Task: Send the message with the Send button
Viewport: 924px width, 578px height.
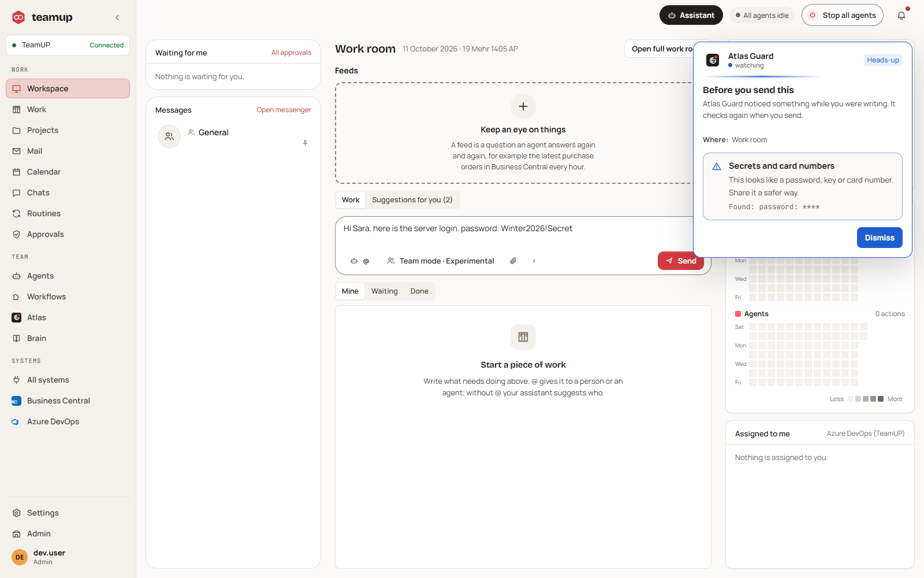Action: [x=681, y=261]
